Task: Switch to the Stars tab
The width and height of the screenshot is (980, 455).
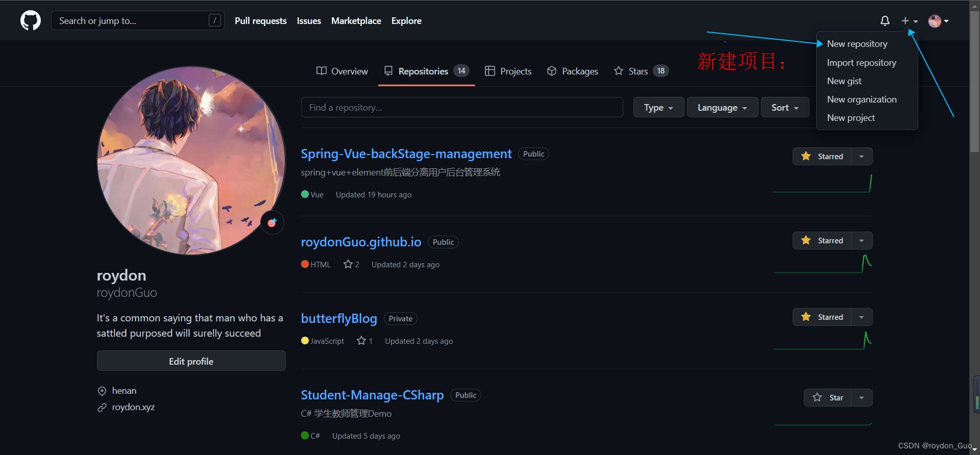Action: 641,71
